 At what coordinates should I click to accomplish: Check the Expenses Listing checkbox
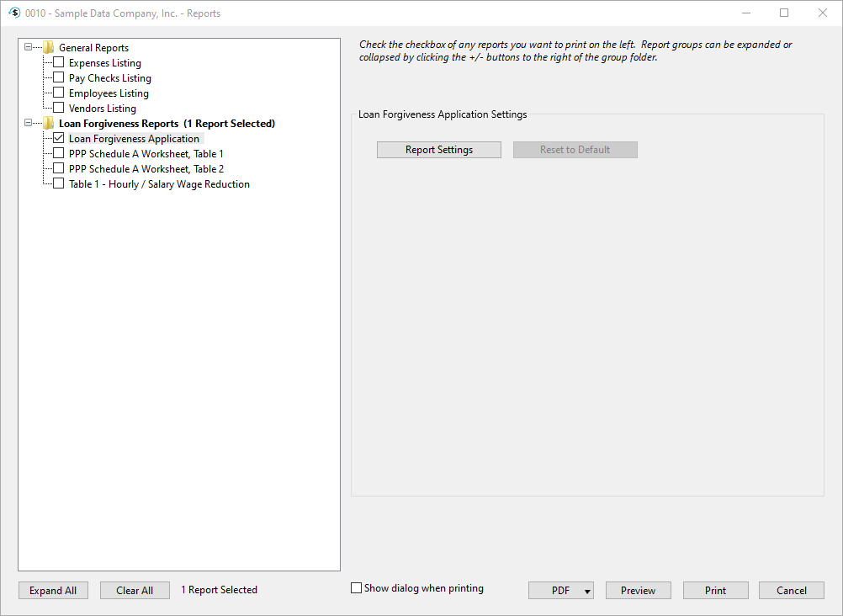[58, 63]
